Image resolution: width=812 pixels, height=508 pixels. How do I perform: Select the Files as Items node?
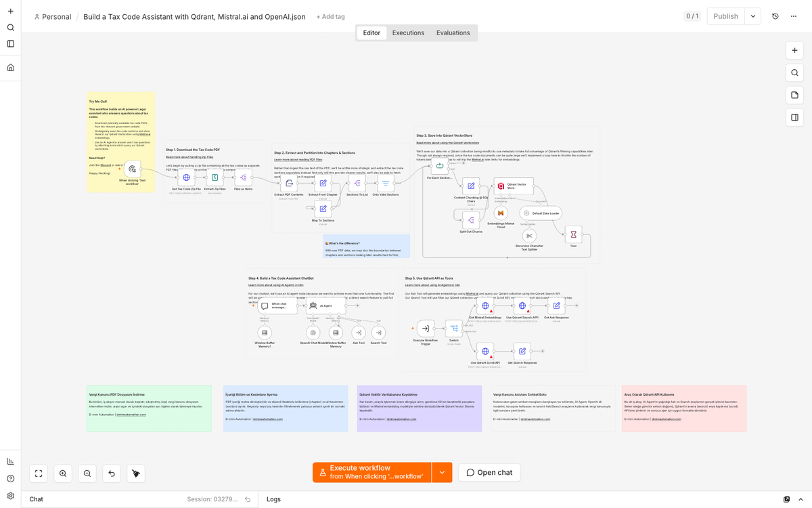click(243, 177)
